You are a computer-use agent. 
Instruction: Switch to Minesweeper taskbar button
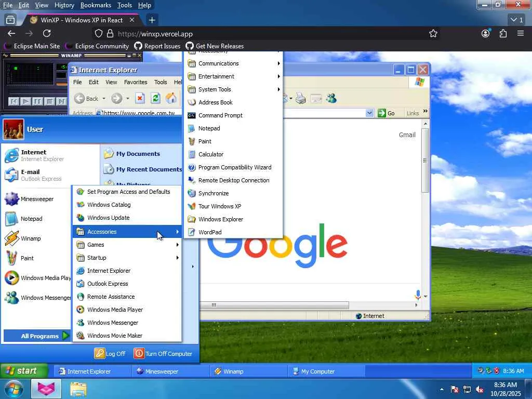tap(170, 371)
